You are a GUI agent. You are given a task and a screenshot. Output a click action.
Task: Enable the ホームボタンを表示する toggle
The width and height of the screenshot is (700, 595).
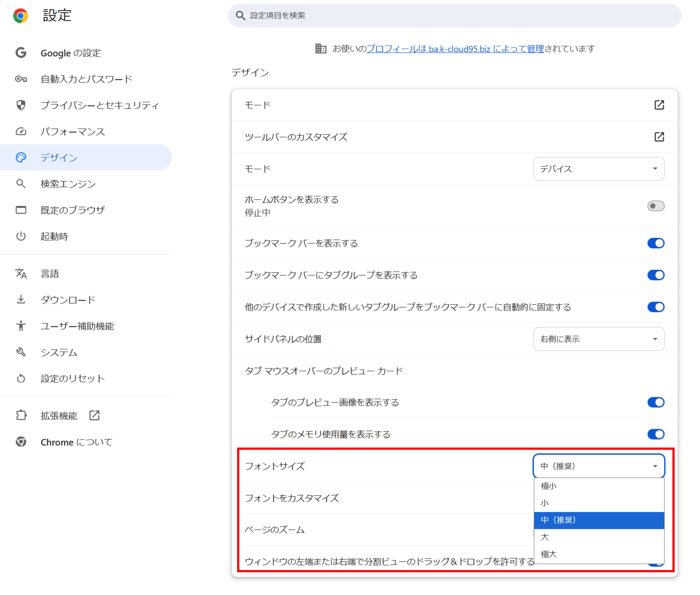(655, 206)
